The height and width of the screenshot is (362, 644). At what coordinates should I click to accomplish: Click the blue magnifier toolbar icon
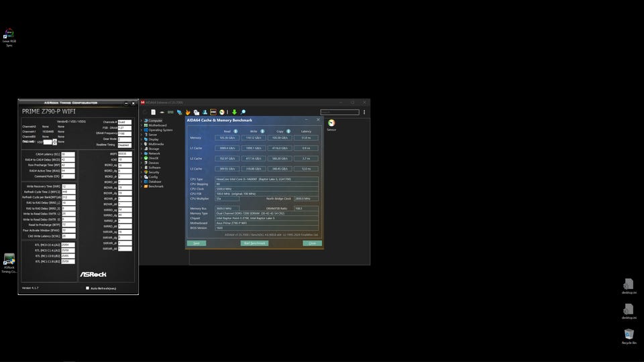pos(243,112)
